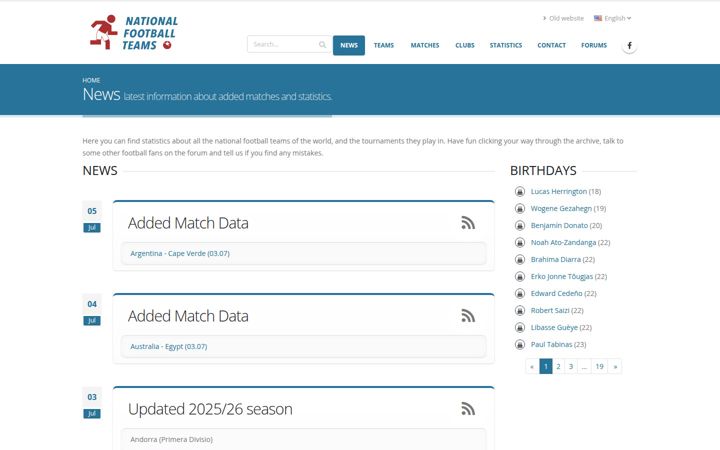Open RSS feed for 05 Jul news
This screenshot has width=720, height=450.
468,223
